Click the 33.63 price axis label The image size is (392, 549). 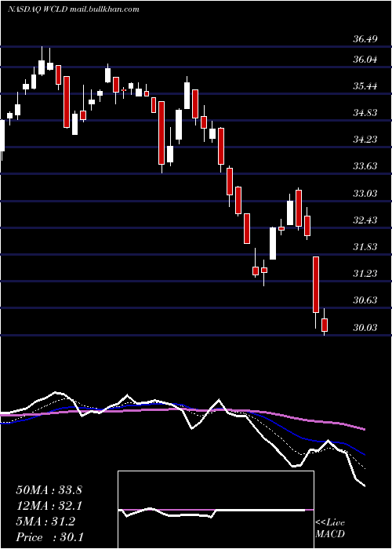[x=365, y=166]
